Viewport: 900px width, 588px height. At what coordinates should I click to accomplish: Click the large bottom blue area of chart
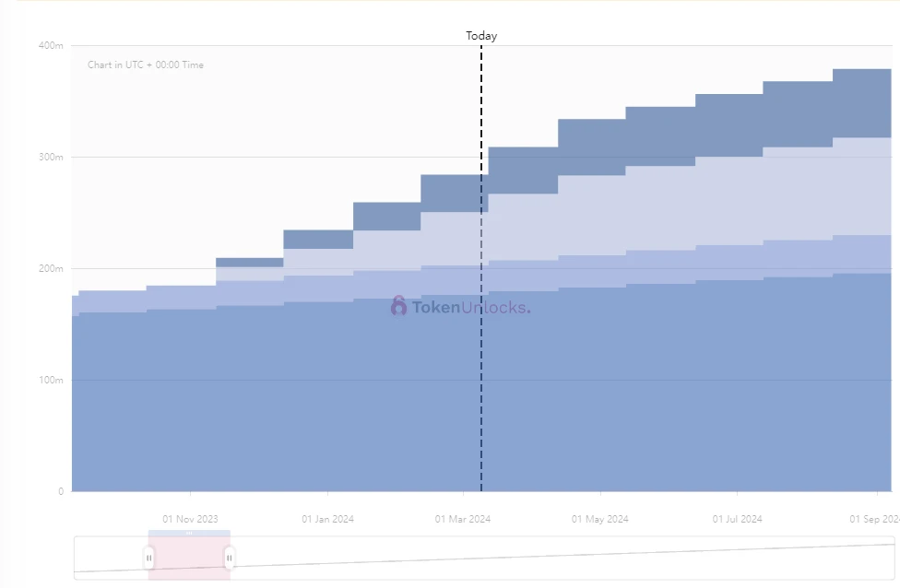tap(481, 402)
